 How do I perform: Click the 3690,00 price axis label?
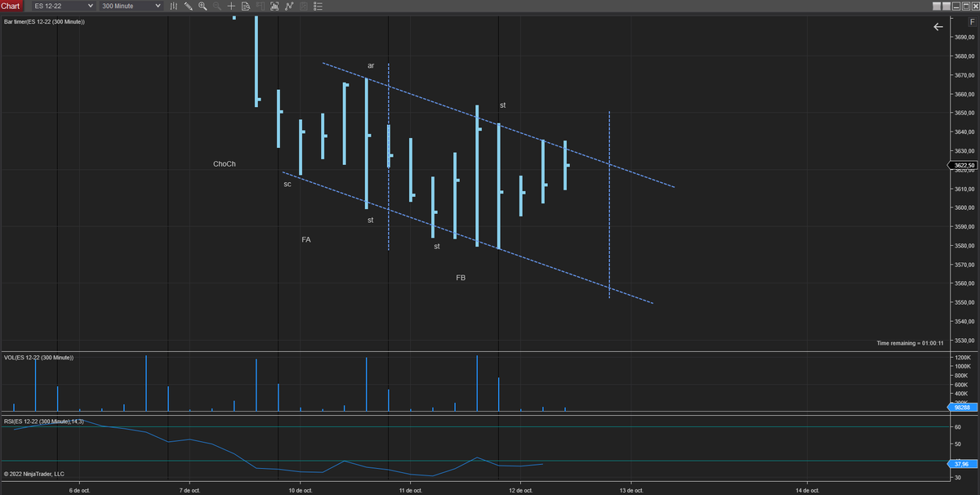pyautogui.click(x=964, y=37)
